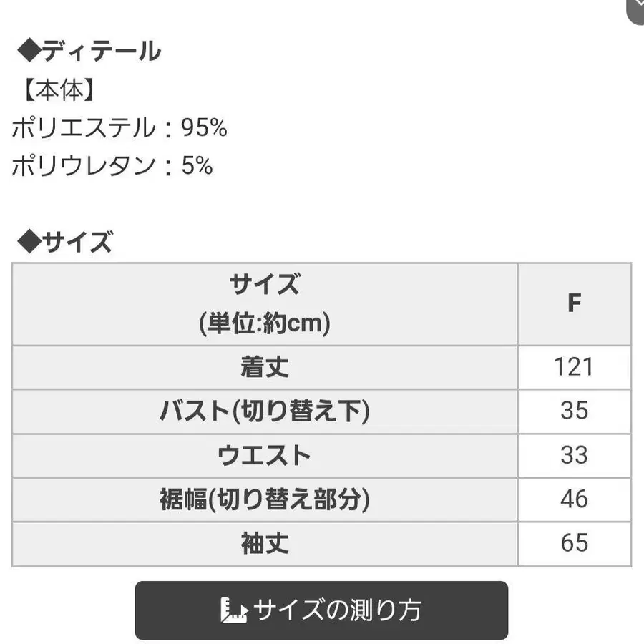The width and height of the screenshot is (644, 644).
Task: Click the 46 hem width value
Action: tap(574, 499)
